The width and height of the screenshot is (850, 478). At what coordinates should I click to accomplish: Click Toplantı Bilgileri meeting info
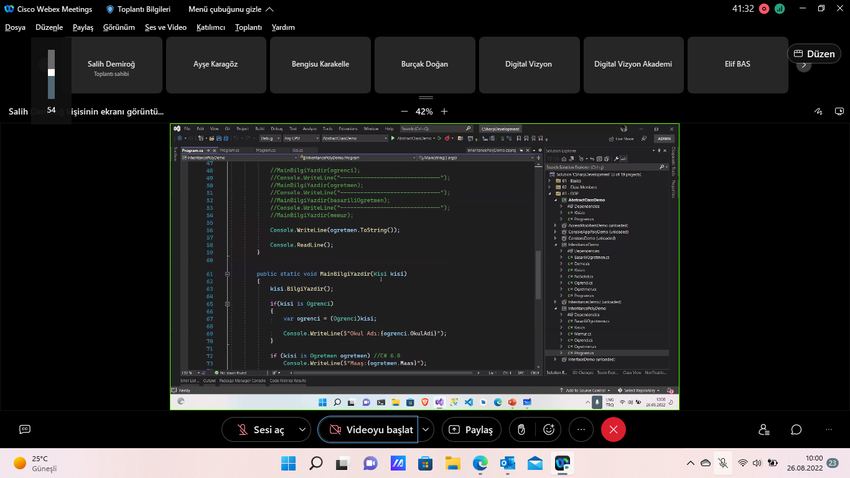138,9
